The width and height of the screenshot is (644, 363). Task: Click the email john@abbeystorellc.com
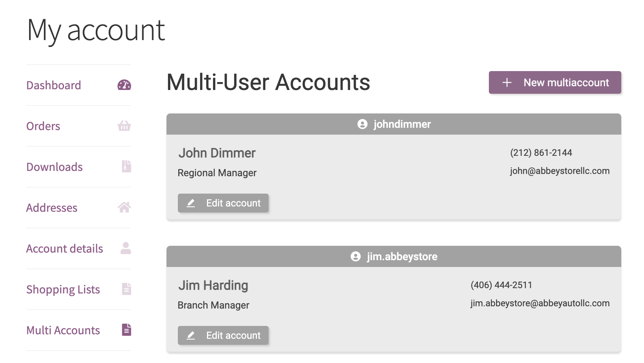560,171
